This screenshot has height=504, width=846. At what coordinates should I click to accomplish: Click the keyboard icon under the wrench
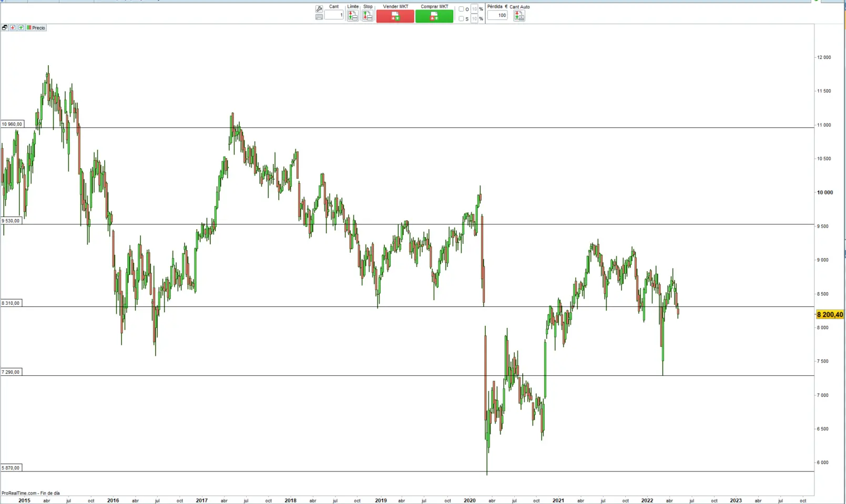pyautogui.click(x=319, y=17)
